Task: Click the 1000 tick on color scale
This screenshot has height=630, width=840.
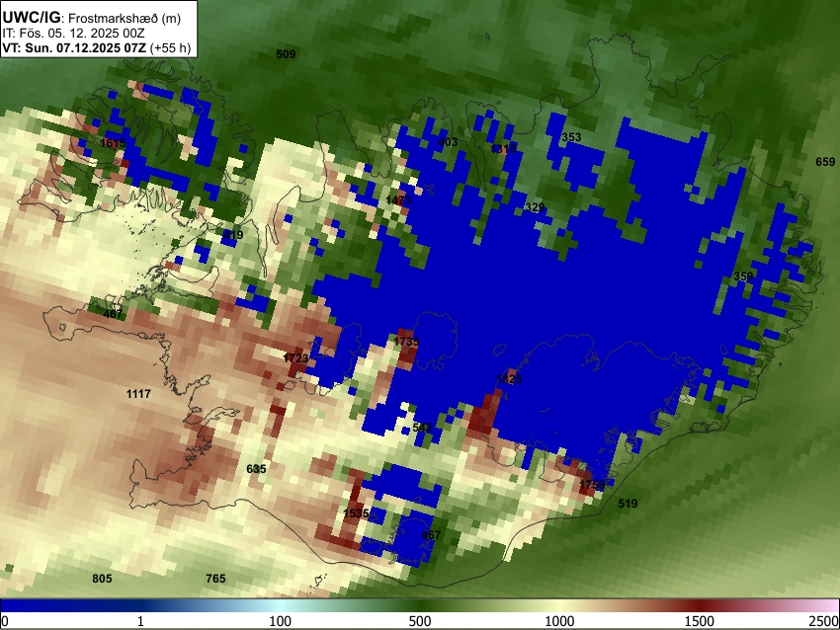Action: coord(559,621)
